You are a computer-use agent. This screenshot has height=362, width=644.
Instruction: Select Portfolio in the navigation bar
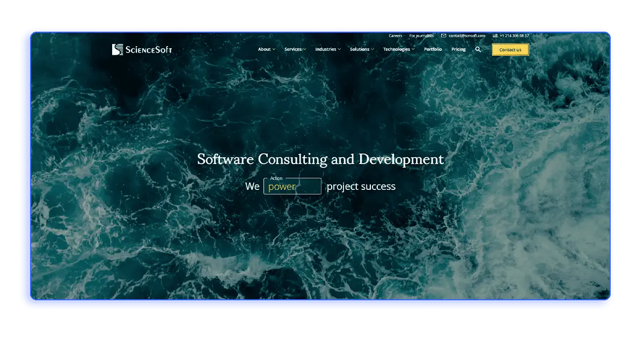tap(433, 49)
